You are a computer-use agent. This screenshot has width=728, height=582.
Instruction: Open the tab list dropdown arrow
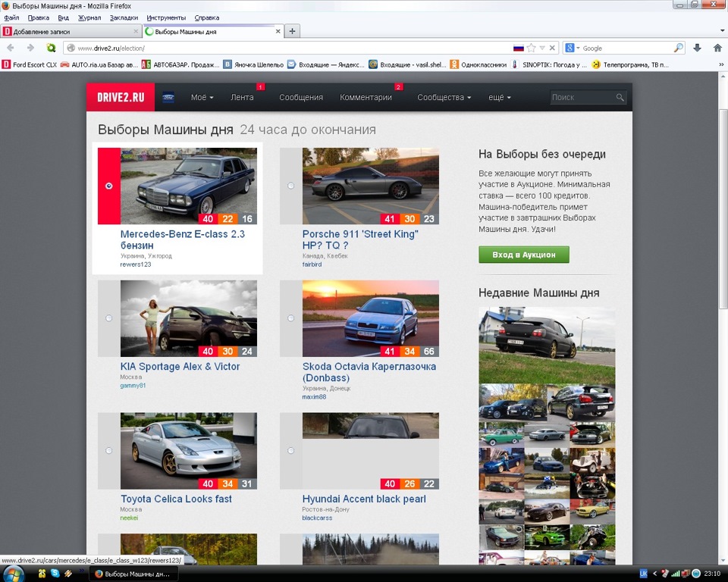coord(722,31)
